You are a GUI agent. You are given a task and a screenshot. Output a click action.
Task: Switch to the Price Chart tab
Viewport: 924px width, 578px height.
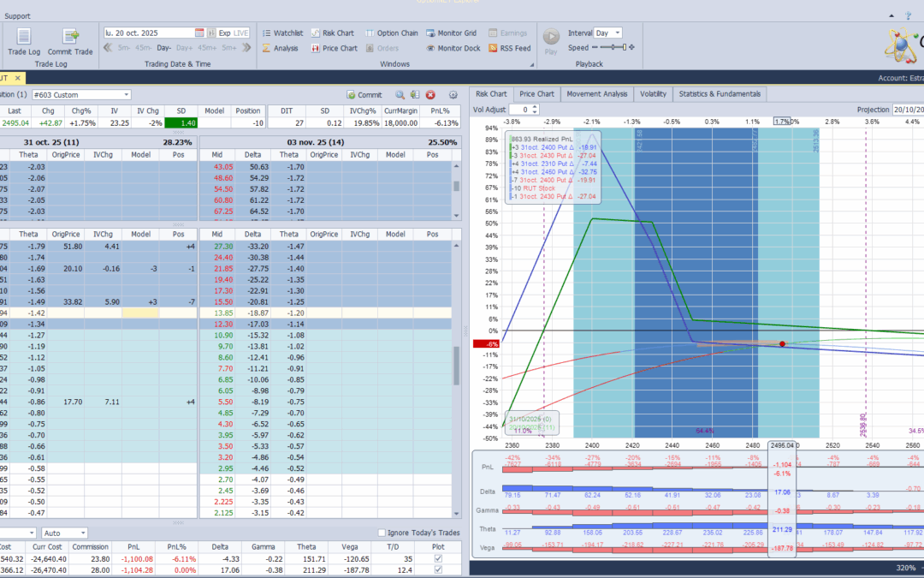536,94
